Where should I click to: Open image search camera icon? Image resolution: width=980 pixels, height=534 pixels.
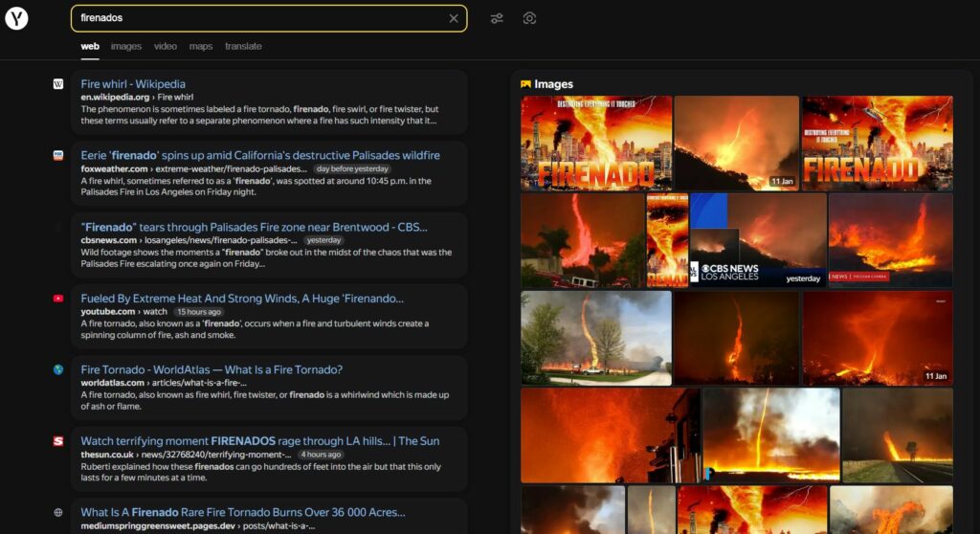tap(529, 18)
